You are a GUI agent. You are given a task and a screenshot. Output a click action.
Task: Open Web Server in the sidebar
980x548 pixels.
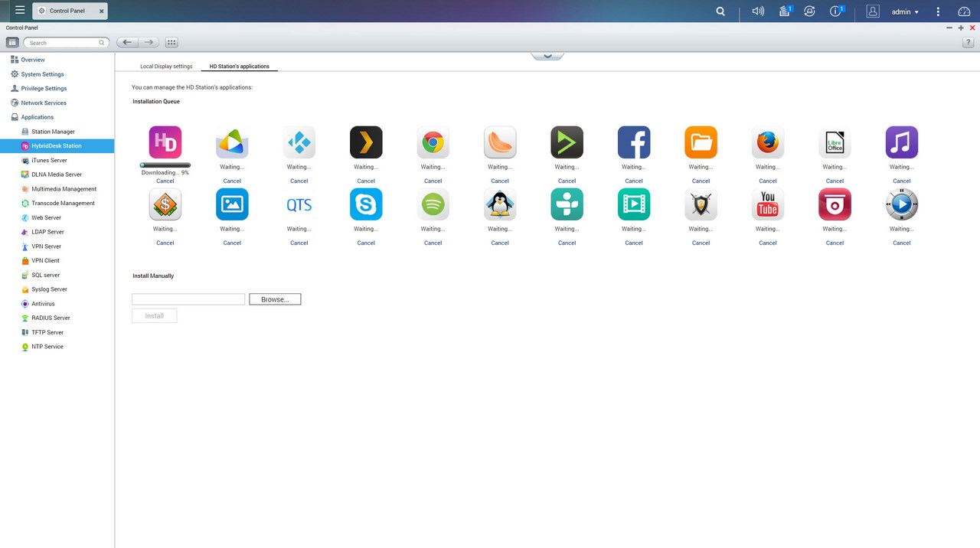tap(46, 217)
